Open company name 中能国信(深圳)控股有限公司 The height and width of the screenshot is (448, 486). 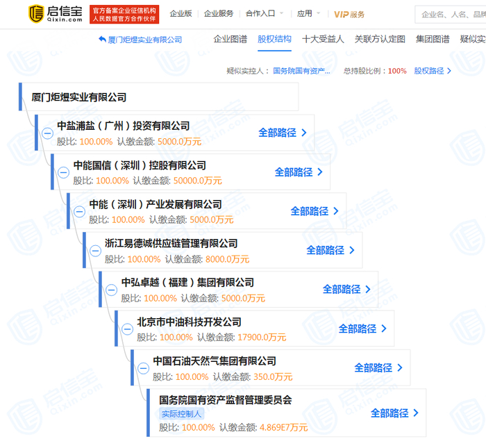(140, 165)
